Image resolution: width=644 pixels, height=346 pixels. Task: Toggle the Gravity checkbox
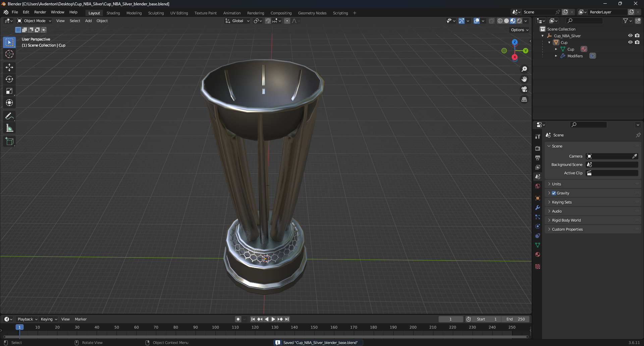coord(554,193)
